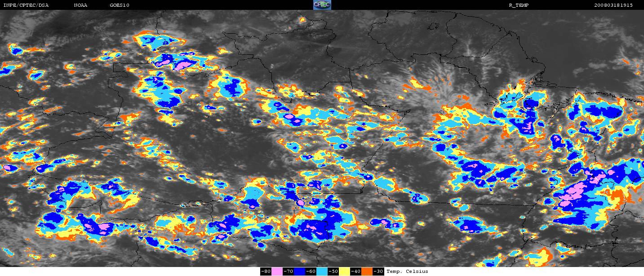
Task: Click the R_TEMP product label
Action: point(518,5)
